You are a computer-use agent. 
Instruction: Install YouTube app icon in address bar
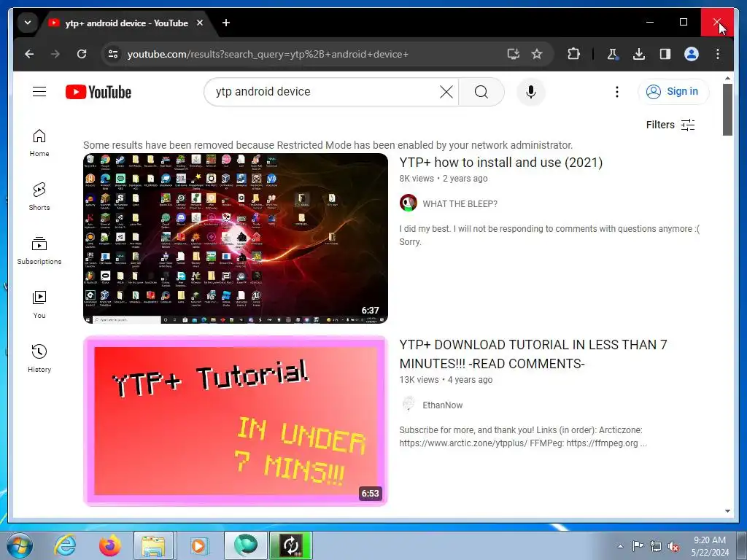[x=513, y=54]
